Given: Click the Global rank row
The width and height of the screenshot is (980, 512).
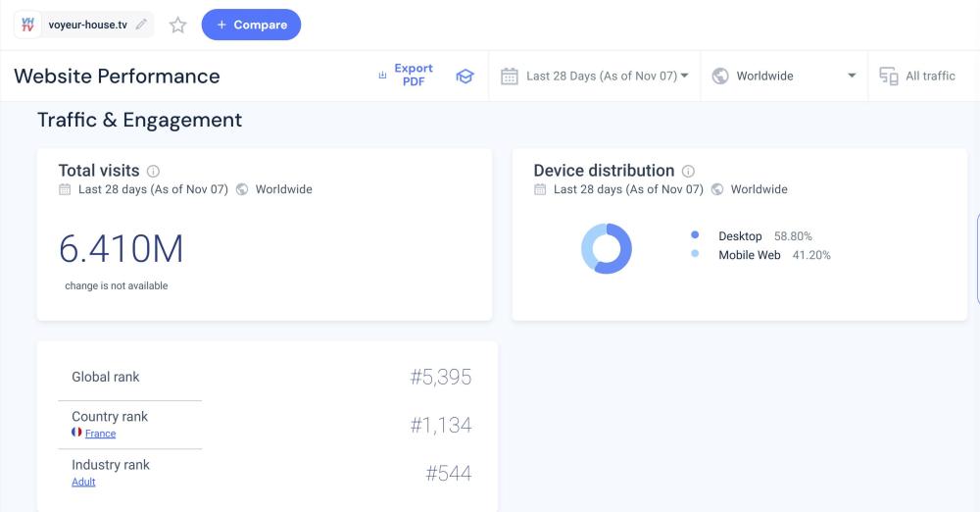Looking at the screenshot, I should (x=265, y=377).
